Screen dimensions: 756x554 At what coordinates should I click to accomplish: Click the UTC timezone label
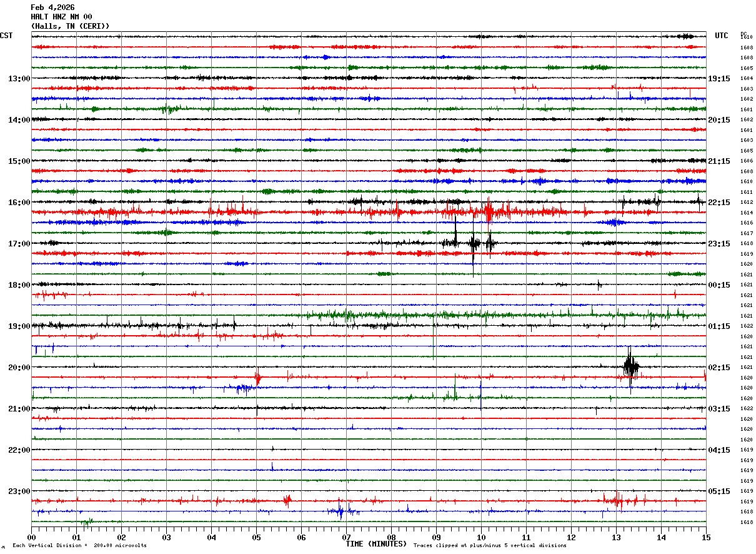[722, 36]
